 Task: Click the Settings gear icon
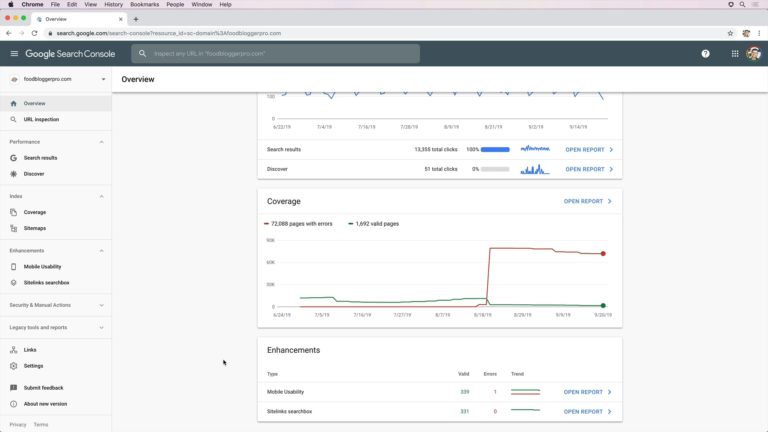click(13, 366)
